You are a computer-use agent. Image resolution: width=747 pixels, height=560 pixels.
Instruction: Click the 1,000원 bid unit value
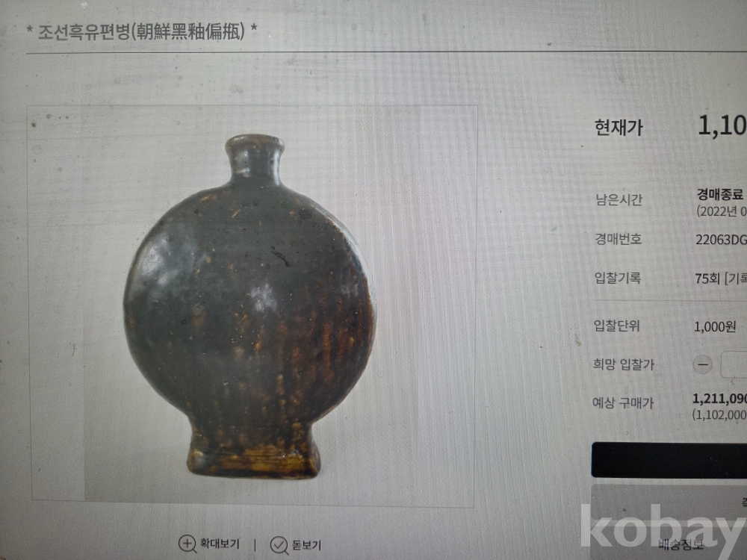(x=715, y=327)
